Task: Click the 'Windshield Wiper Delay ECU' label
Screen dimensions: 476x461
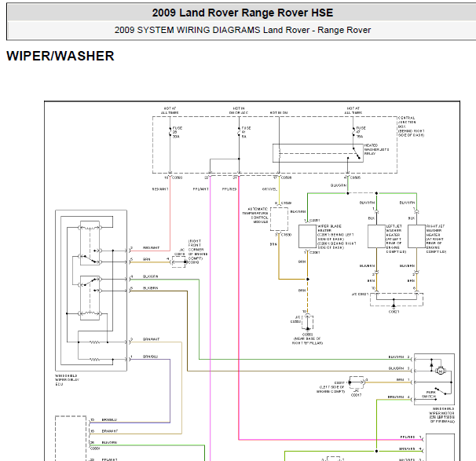Action: point(67,380)
